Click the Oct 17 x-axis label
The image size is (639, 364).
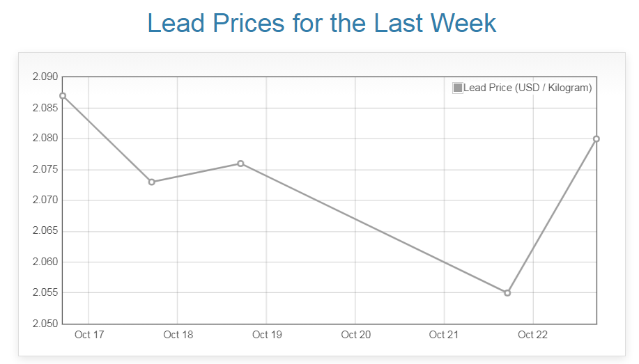89,335
